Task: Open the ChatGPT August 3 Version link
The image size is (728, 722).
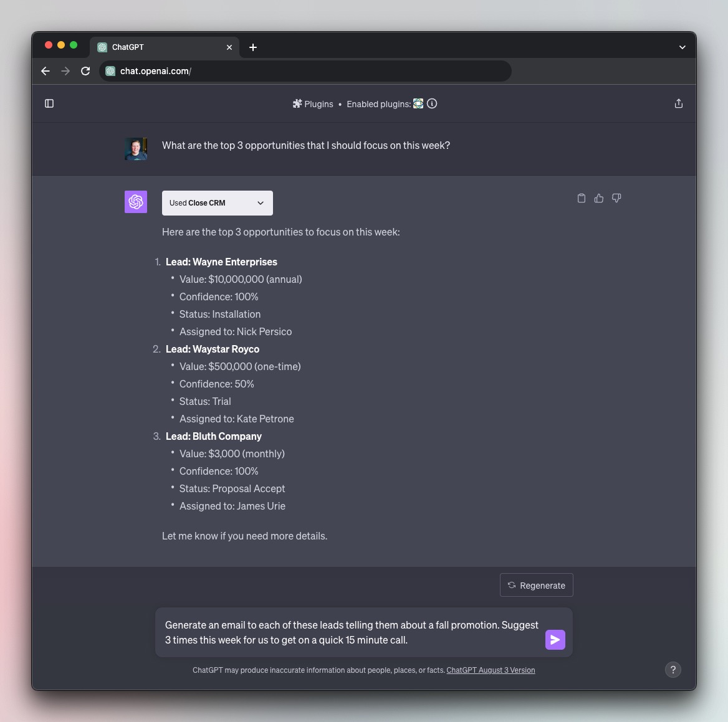Action: (x=491, y=670)
